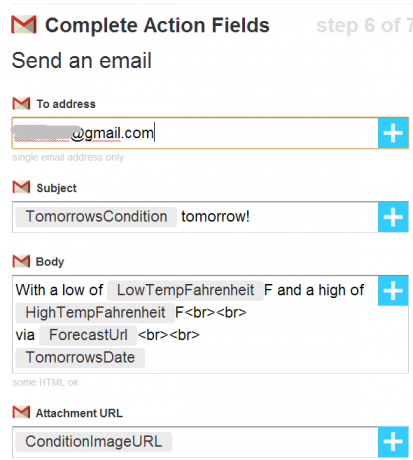Screen dimensions: 413x460
Task: Click after 'tomorrow!' in Subject field
Action: pyautogui.click(x=313, y=217)
